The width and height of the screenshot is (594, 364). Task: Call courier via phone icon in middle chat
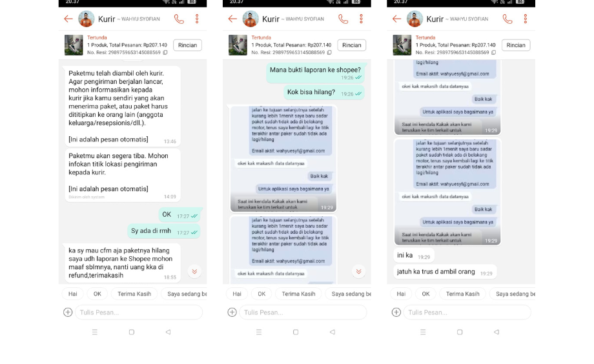pos(343,19)
